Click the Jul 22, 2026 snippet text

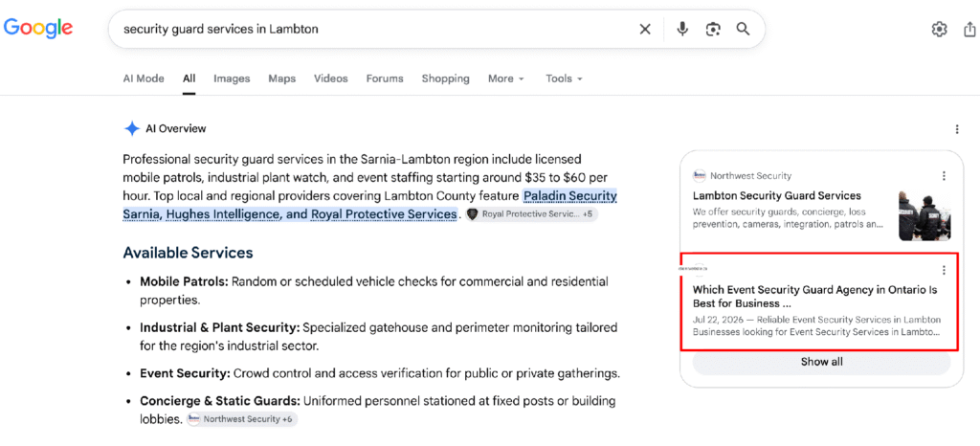point(815,325)
